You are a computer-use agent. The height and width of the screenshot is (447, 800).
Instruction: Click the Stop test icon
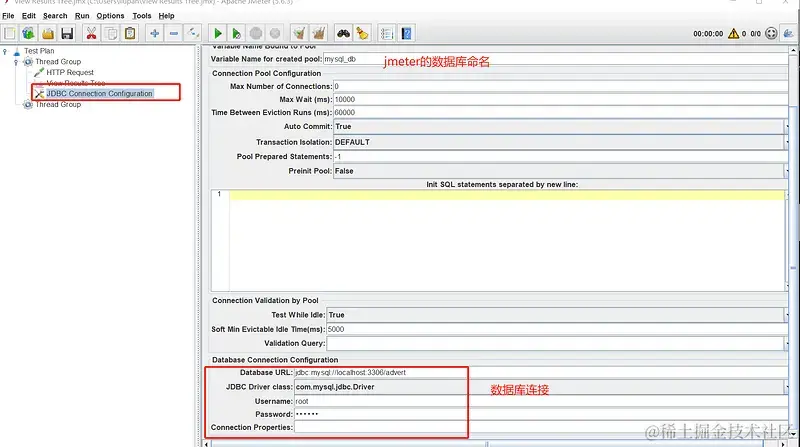(256, 34)
